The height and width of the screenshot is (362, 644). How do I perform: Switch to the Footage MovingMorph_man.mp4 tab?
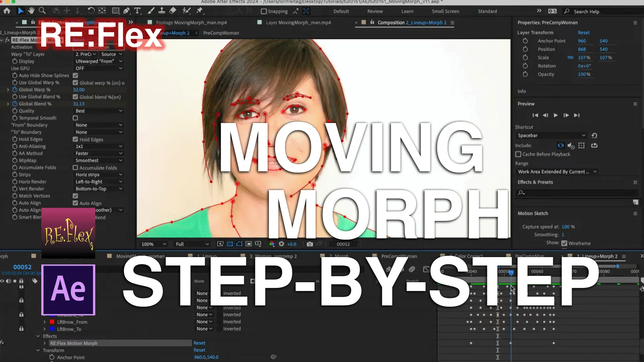point(191,22)
